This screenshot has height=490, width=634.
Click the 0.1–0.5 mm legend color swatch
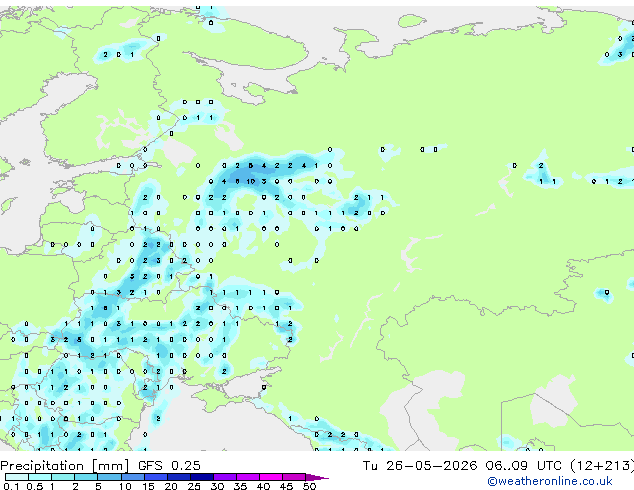tap(17, 477)
